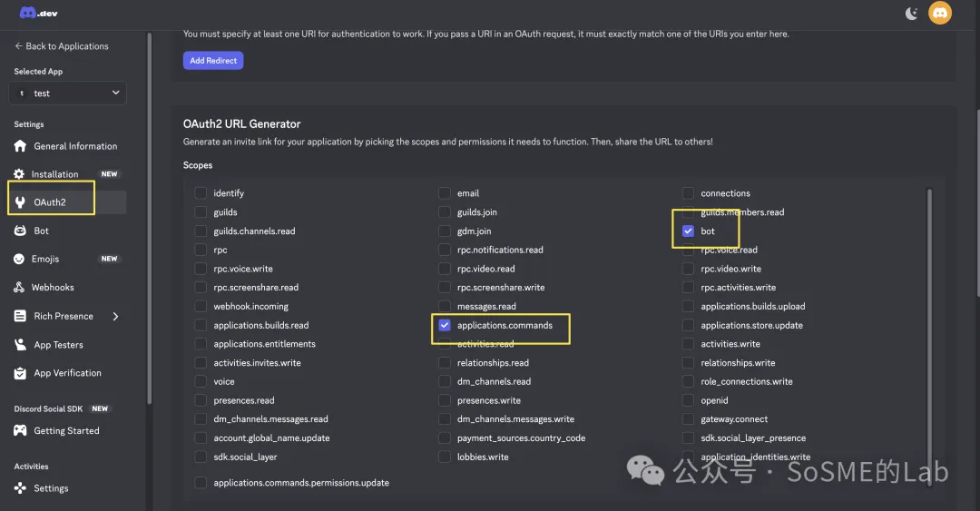Open the Selected App test dropdown
Viewport: 980px width, 511px height.
point(68,93)
